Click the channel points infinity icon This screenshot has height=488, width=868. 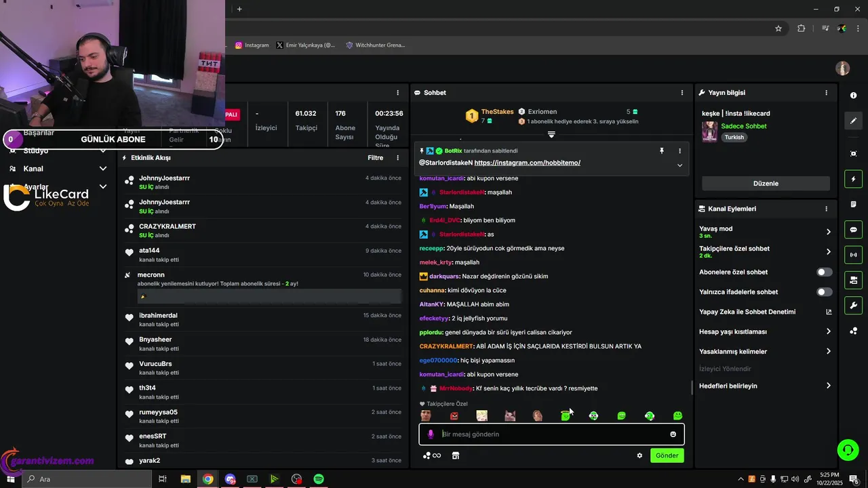432,455
